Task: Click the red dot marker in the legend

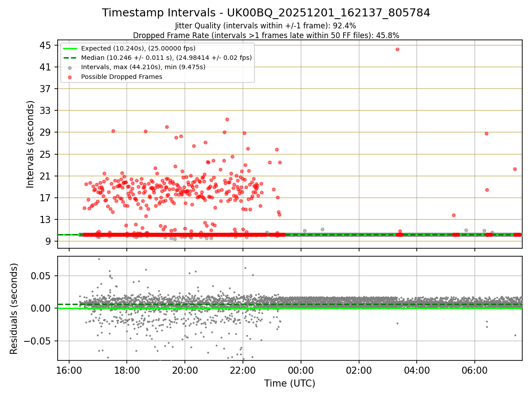Action: tap(70, 77)
